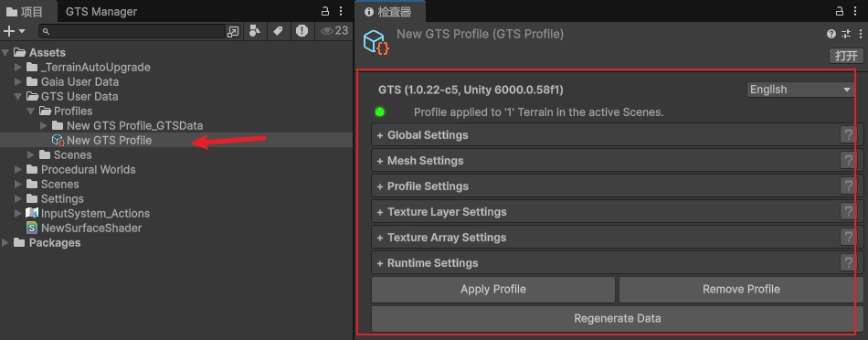Click help icon for Profile Settings
868x340 pixels.
tap(848, 186)
